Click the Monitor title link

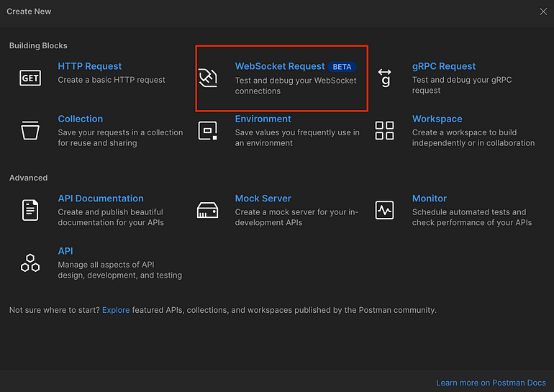click(x=430, y=199)
